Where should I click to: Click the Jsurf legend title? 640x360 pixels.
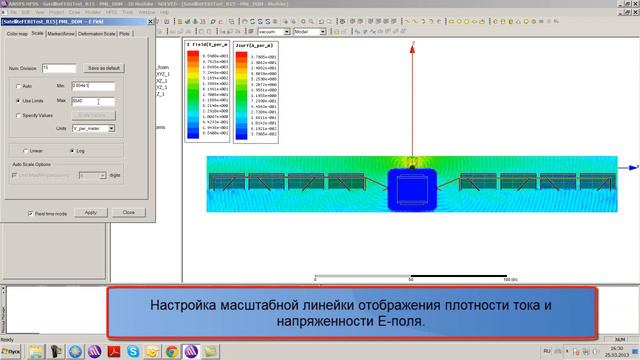254,46
